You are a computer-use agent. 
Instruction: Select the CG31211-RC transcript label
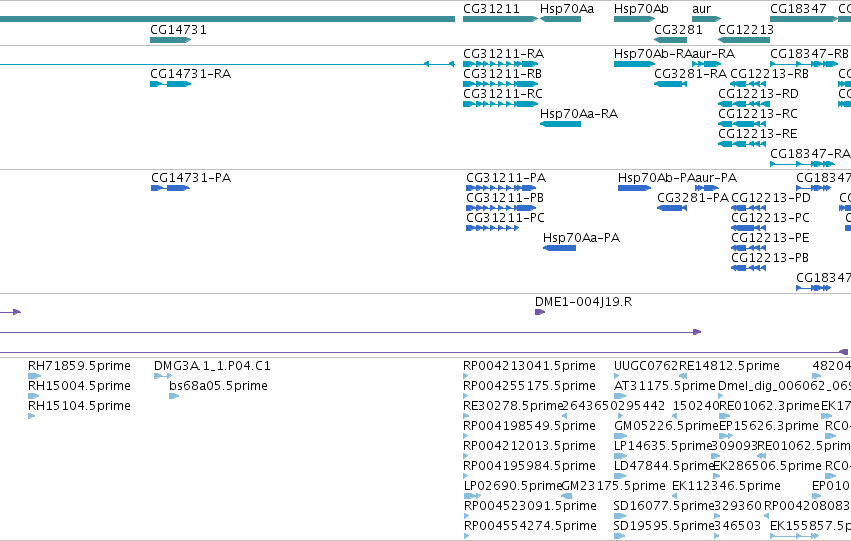[503, 94]
